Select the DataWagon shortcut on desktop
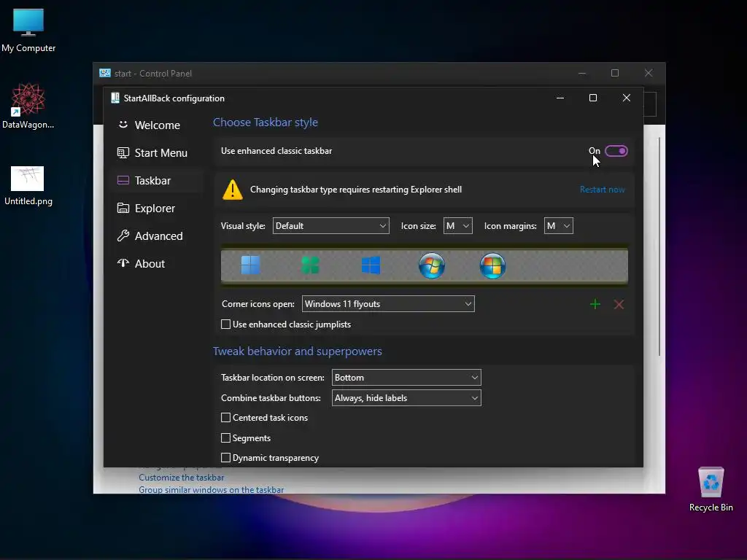The width and height of the screenshot is (747, 560). 28,106
